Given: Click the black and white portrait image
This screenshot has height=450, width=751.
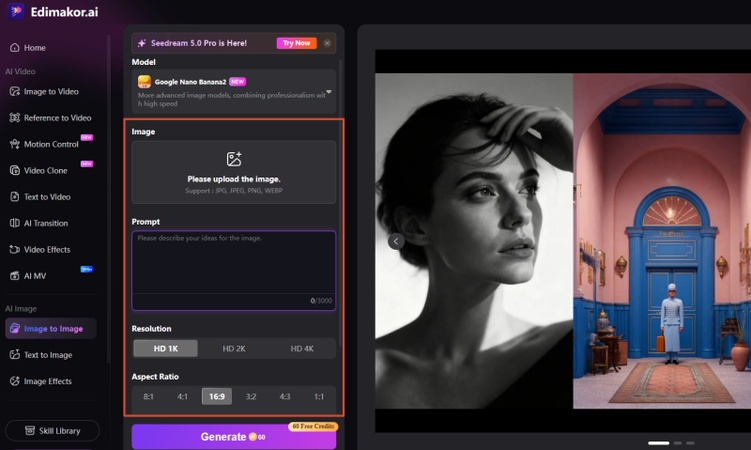Looking at the screenshot, I should pos(474,241).
